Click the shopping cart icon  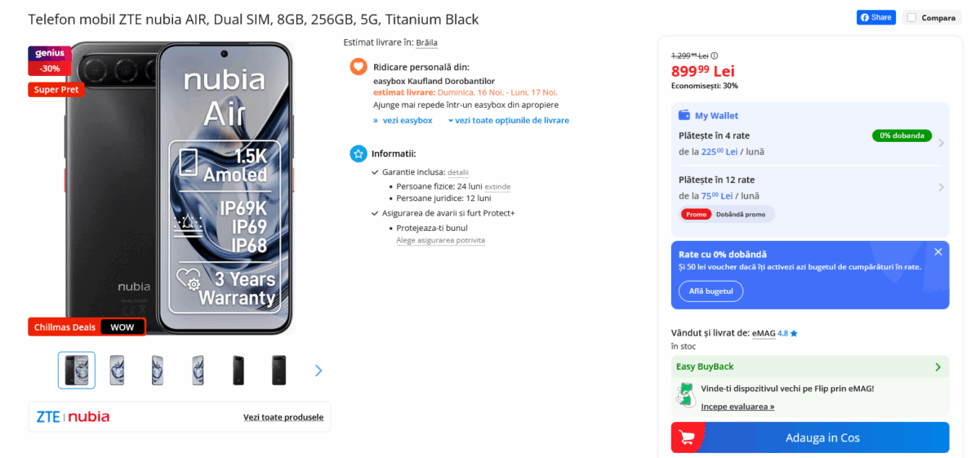[x=688, y=438]
